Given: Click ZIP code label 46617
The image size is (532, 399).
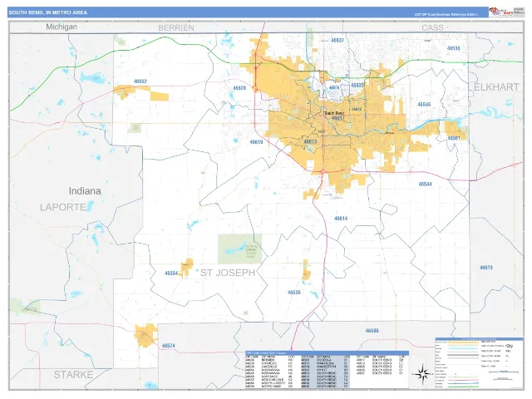Looking at the screenshot, I should (338, 118).
